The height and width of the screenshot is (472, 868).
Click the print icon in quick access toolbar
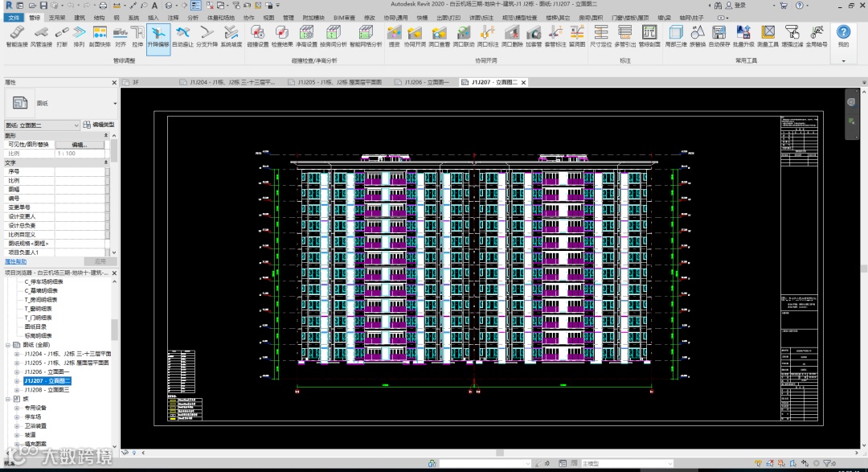103,6
